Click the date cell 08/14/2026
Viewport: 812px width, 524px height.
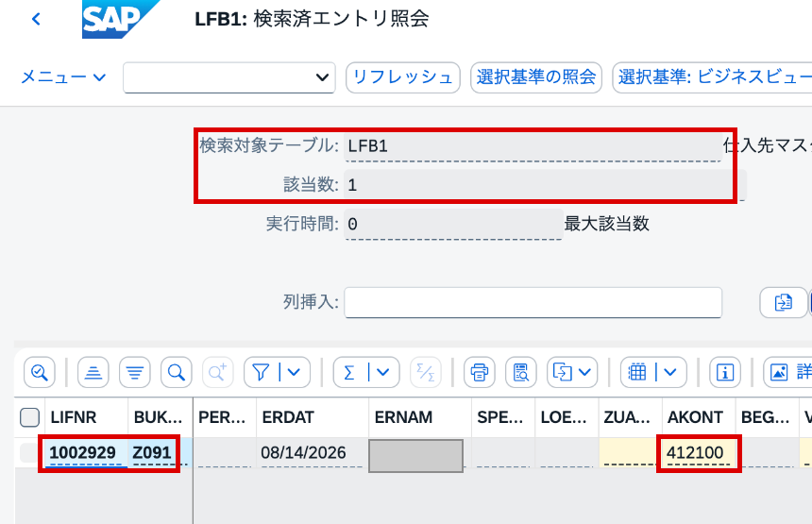coord(313,452)
